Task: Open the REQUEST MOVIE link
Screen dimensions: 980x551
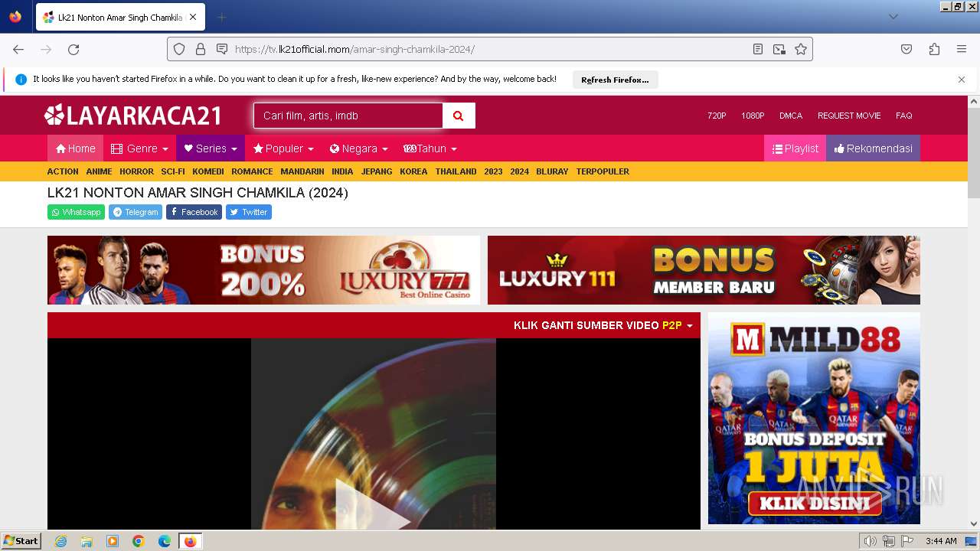Action: pos(849,116)
